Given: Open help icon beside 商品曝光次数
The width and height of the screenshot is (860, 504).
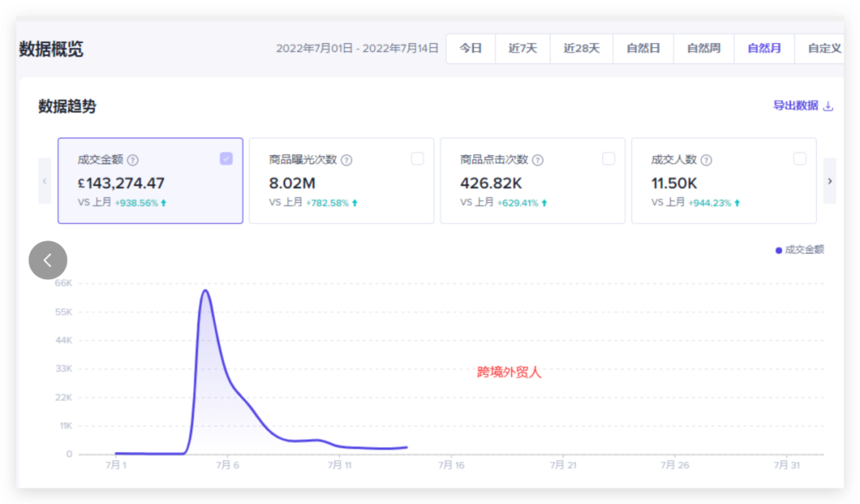Looking at the screenshot, I should point(346,160).
